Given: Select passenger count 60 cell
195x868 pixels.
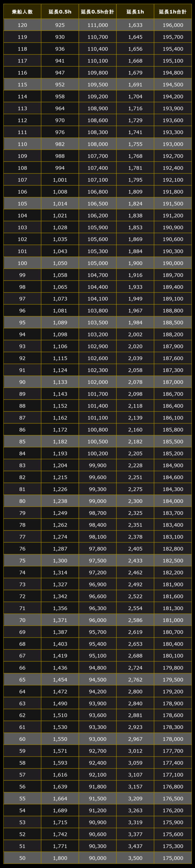Looking at the screenshot, I should 22,739.
